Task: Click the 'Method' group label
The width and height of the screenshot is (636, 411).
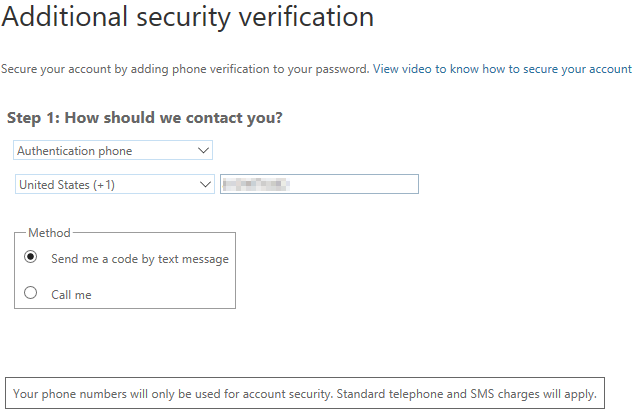Action: click(x=49, y=233)
